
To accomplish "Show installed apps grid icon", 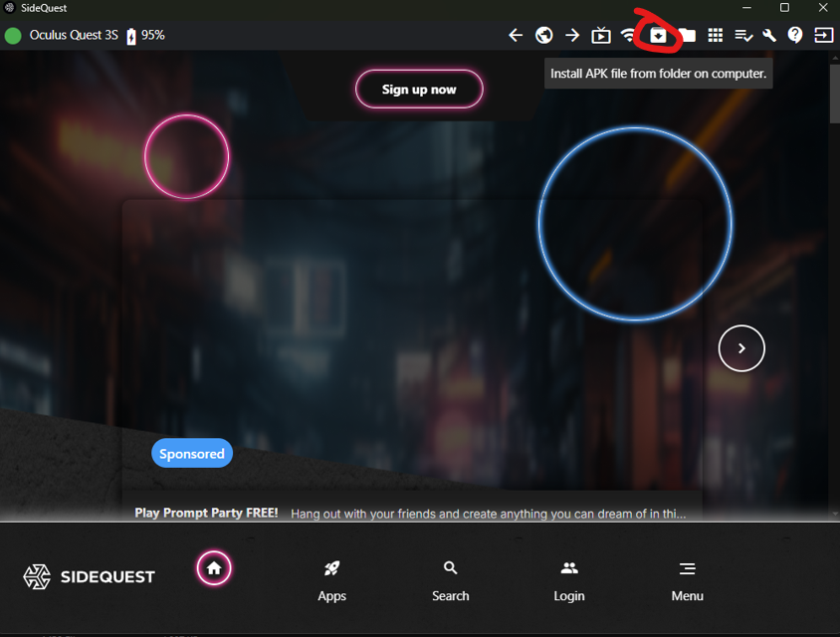I will [x=716, y=36].
